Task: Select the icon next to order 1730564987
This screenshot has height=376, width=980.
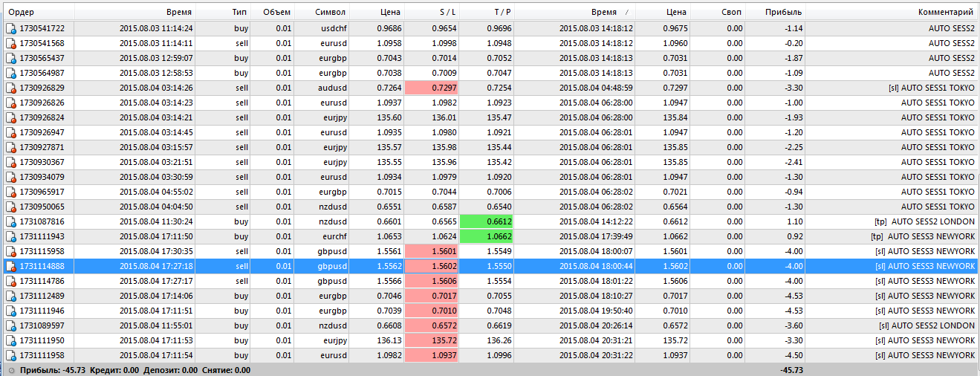Action: click(11, 73)
